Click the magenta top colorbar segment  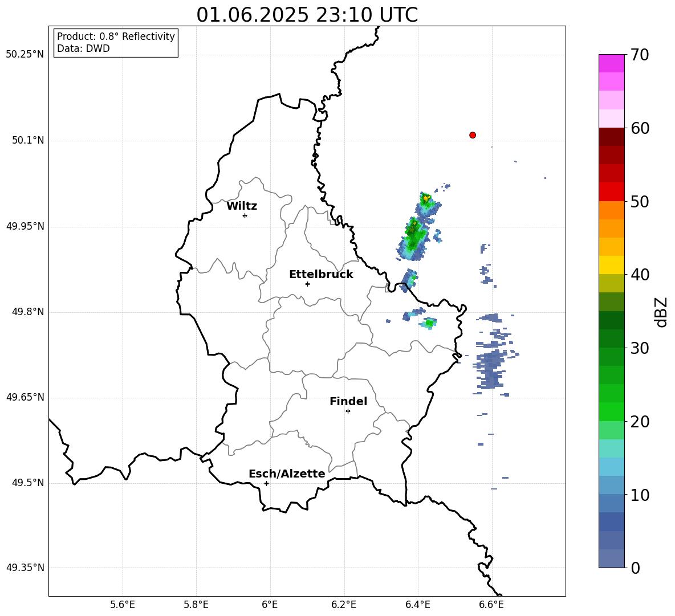click(611, 63)
